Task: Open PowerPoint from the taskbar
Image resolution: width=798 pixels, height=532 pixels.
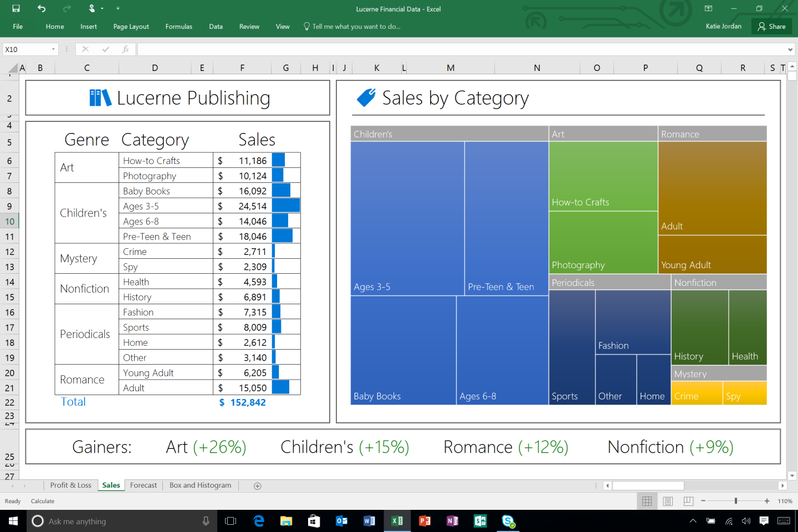Action: click(x=424, y=521)
